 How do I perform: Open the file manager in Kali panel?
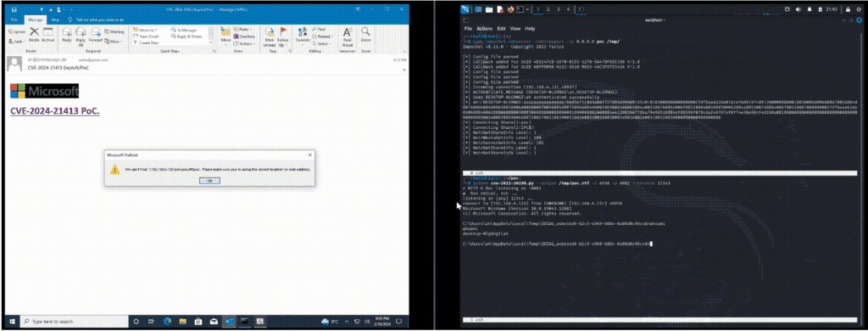click(x=489, y=9)
